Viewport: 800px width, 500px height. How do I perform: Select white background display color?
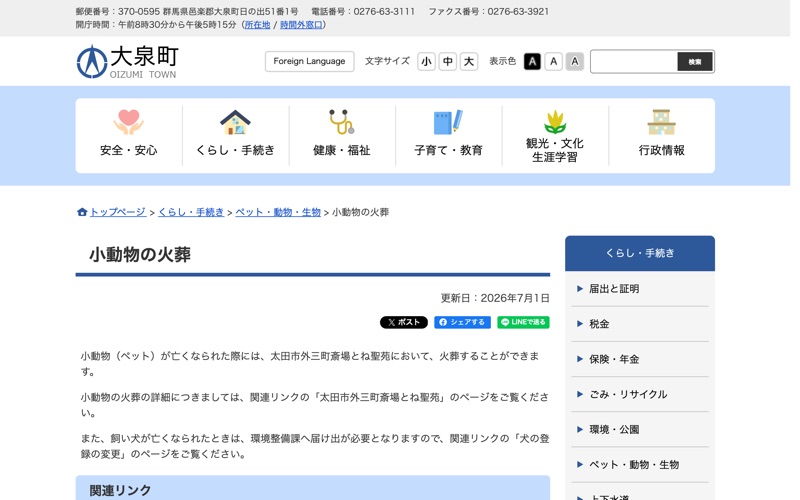(554, 62)
